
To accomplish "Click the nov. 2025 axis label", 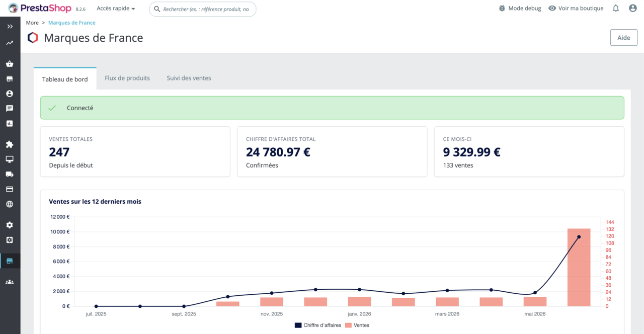I will coord(272,314).
